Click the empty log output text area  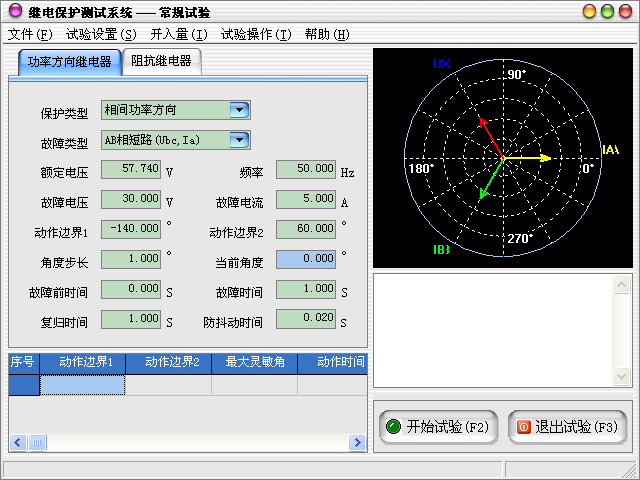493,330
